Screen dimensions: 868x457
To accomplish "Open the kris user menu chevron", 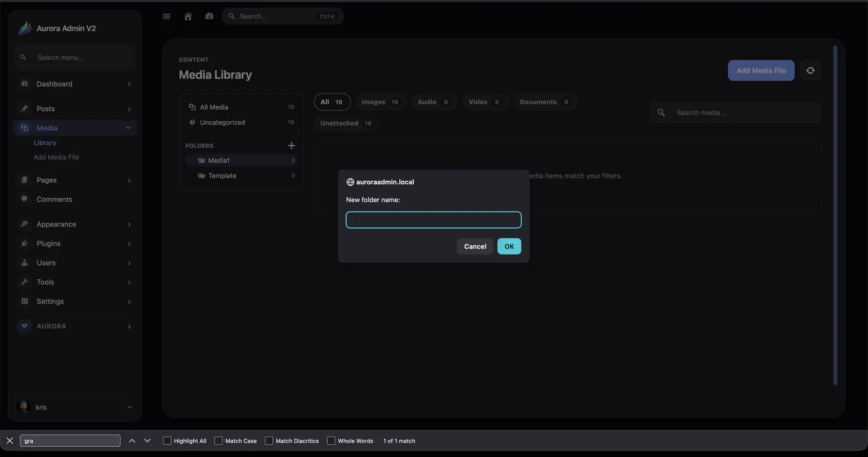I will 130,407.
